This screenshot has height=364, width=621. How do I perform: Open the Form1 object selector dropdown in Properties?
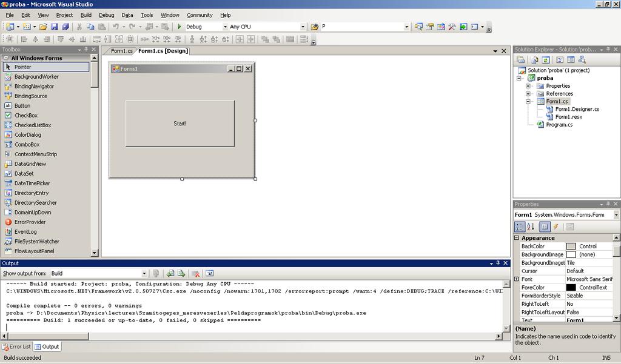click(616, 215)
